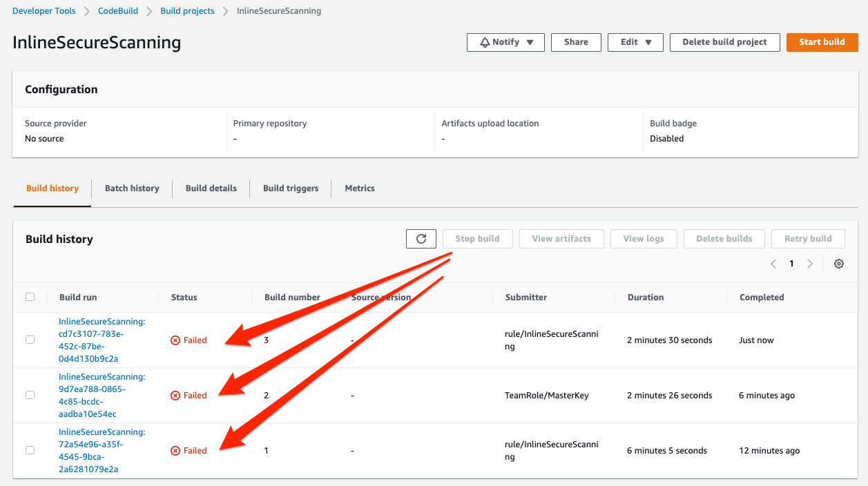Click the refresh build history icon button
Viewport: 868px width, 486px height.
click(x=421, y=239)
